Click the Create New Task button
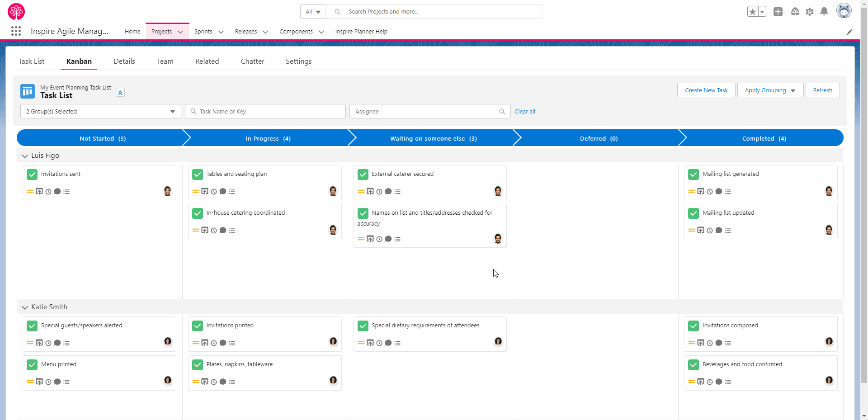 tap(706, 90)
